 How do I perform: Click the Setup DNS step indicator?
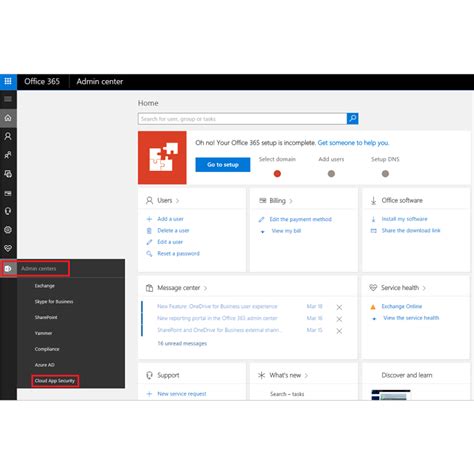tap(385, 174)
